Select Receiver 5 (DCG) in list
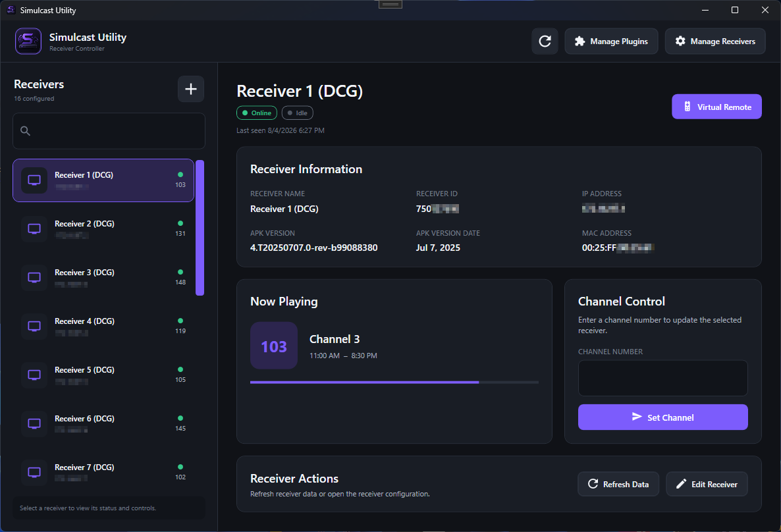This screenshot has height=532, width=781. 103,375
